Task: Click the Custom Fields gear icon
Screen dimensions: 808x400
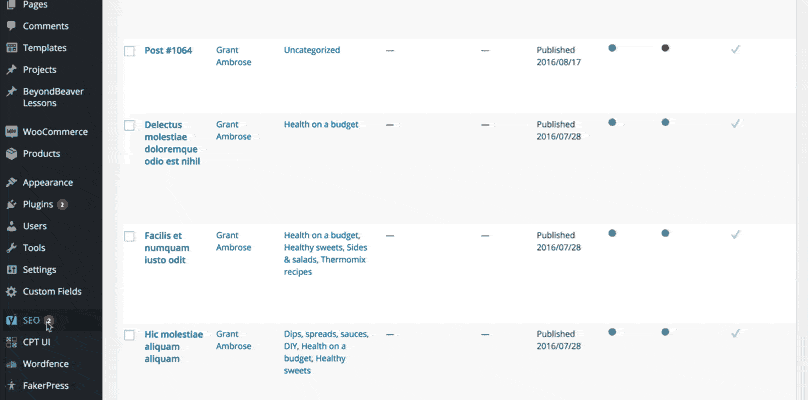Action: [x=11, y=292]
